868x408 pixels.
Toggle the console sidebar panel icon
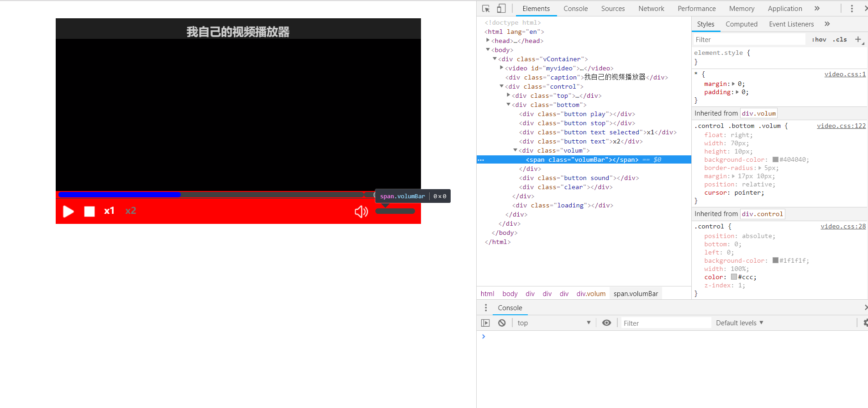click(485, 323)
